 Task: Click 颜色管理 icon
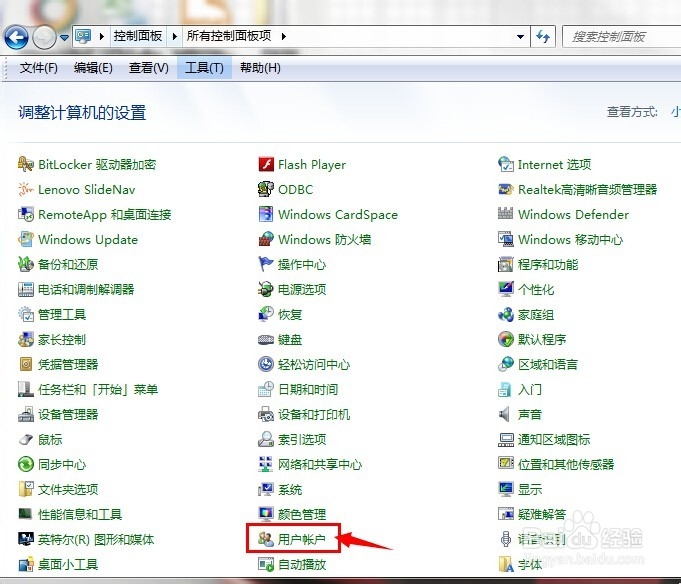(266, 514)
